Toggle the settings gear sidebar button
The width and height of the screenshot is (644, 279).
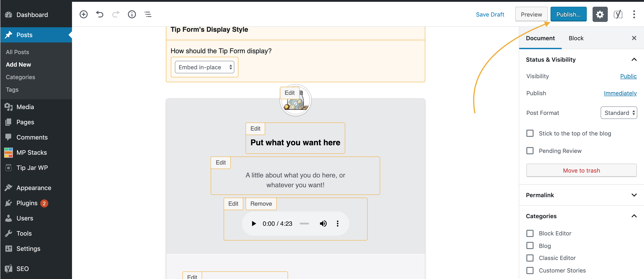tap(600, 14)
